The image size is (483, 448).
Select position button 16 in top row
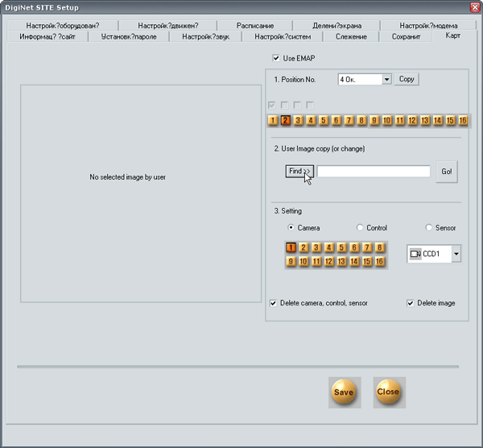click(463, 120)
